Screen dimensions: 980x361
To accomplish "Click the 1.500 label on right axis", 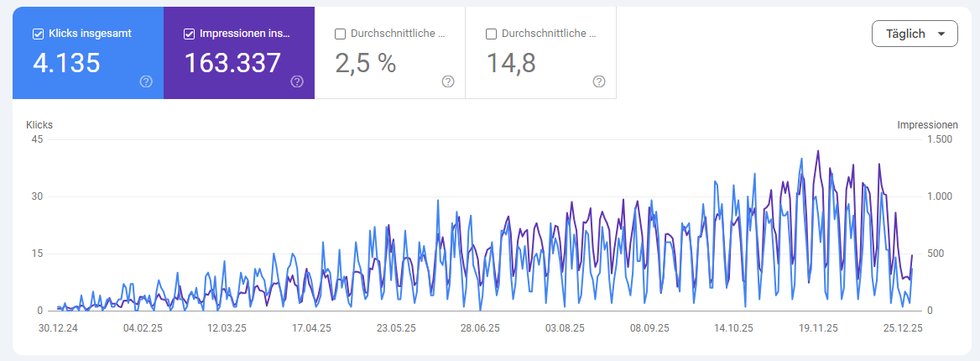I will (x=938, y=139).
